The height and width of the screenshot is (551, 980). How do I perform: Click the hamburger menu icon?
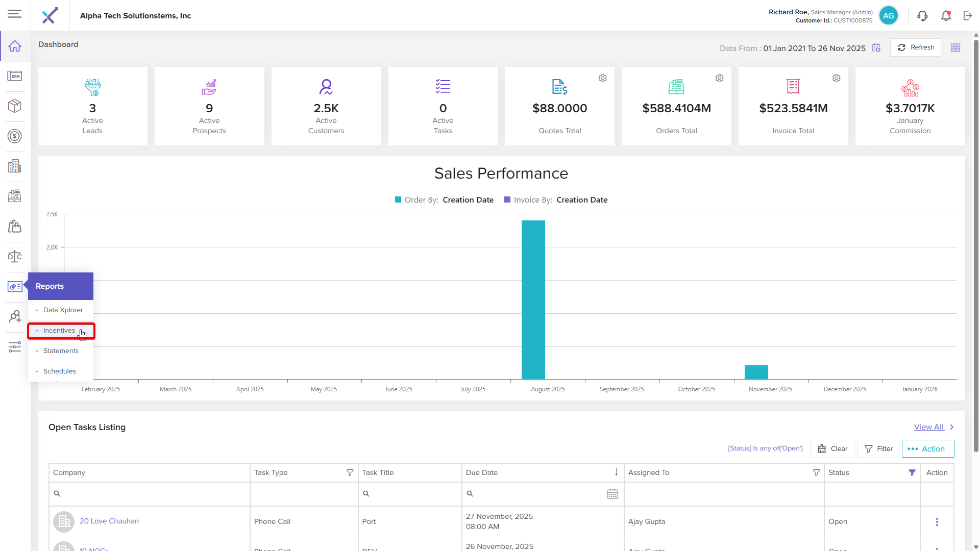[15, 14]
